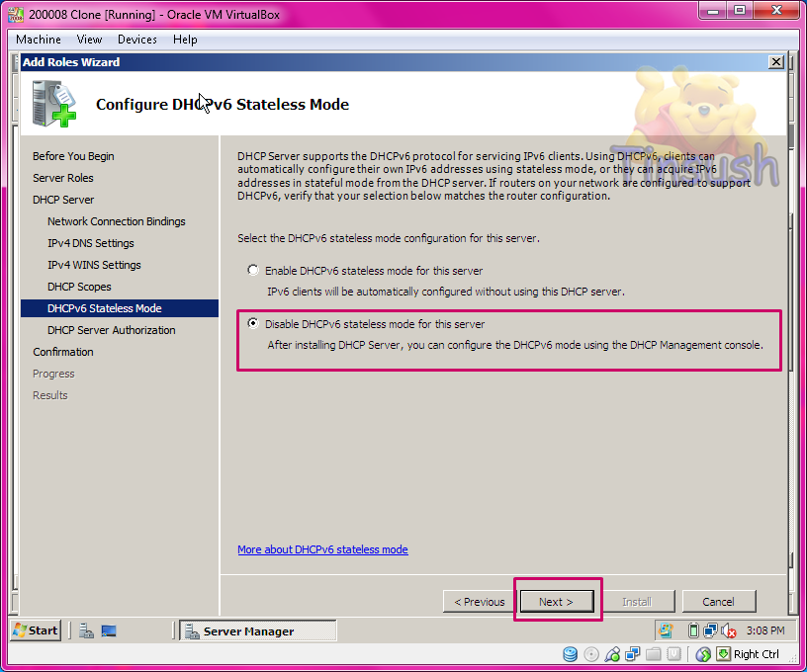Screen dimensions: 807x672
Task: Click Server Manager taskbar button
Action: 258,630
